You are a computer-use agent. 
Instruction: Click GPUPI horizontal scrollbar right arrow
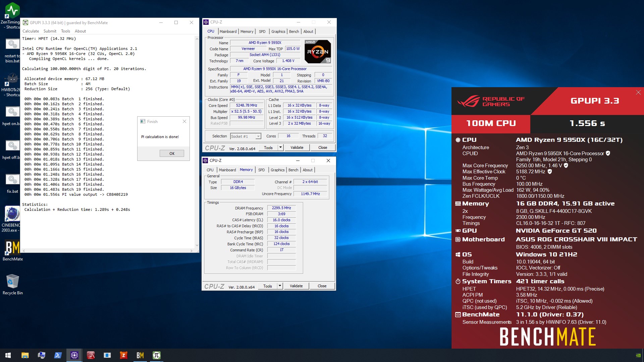coord(192,251)
